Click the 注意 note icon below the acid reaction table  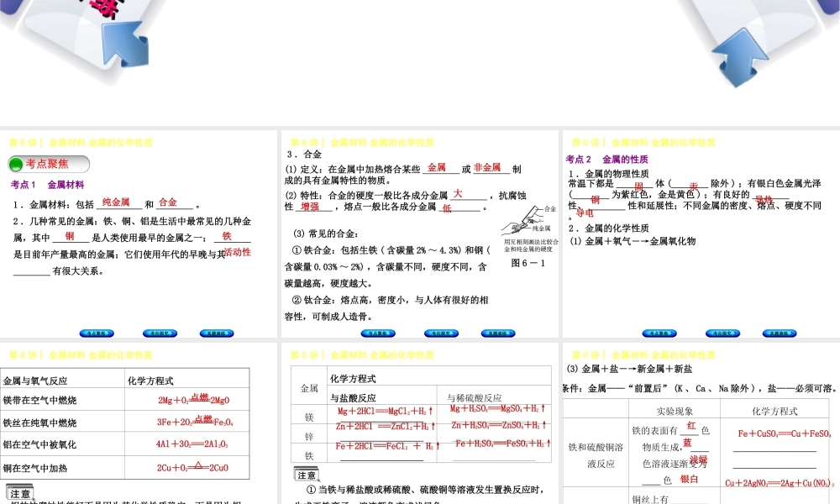pyautogui.click(x=307, y=475)
